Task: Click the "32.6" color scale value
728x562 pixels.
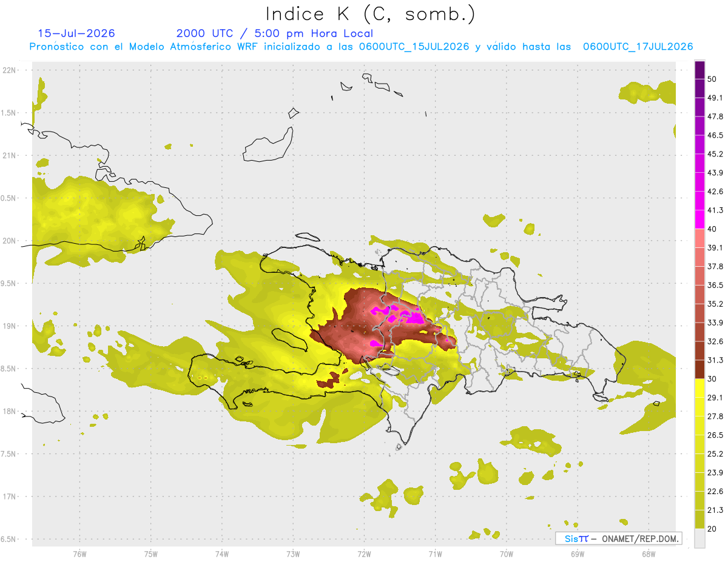Action: click(x=715, y=341)
